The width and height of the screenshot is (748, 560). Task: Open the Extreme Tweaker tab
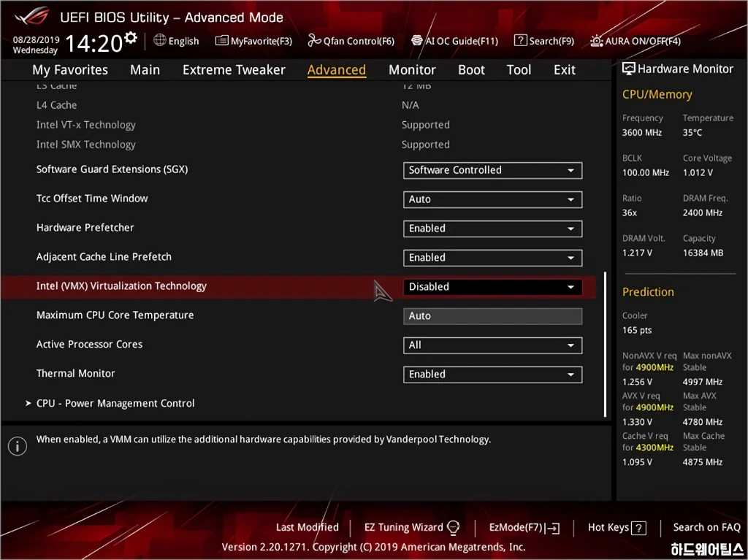234,69
